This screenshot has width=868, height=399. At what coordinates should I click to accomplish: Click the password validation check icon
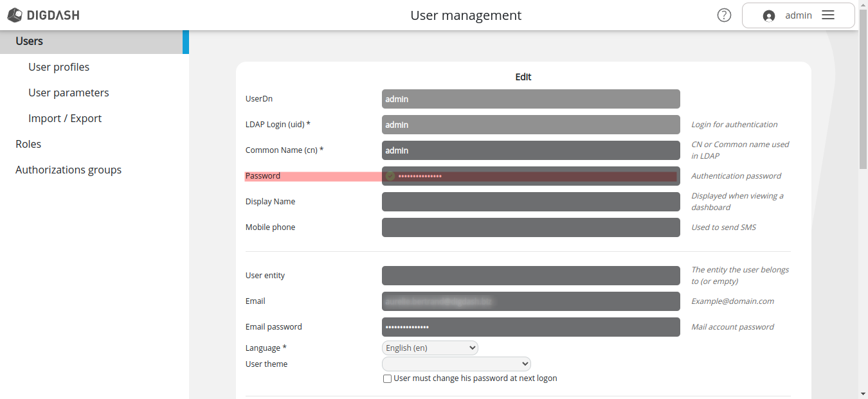click(390, 176)
